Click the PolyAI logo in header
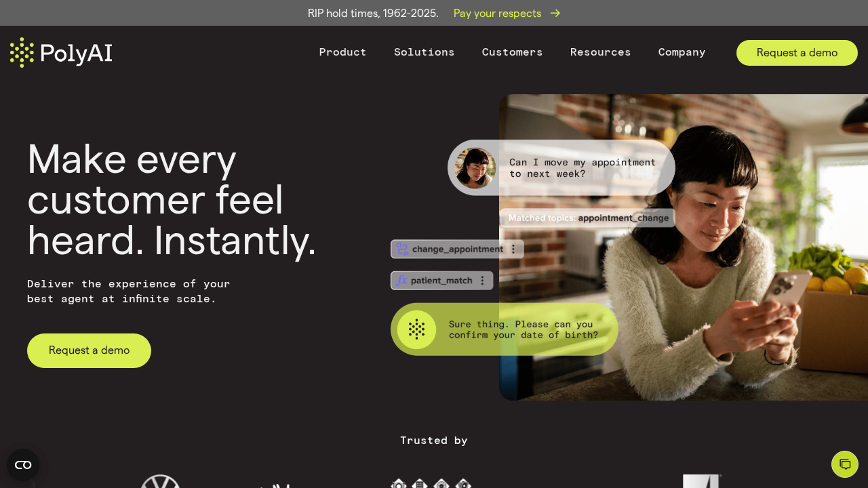 [61, 52]
